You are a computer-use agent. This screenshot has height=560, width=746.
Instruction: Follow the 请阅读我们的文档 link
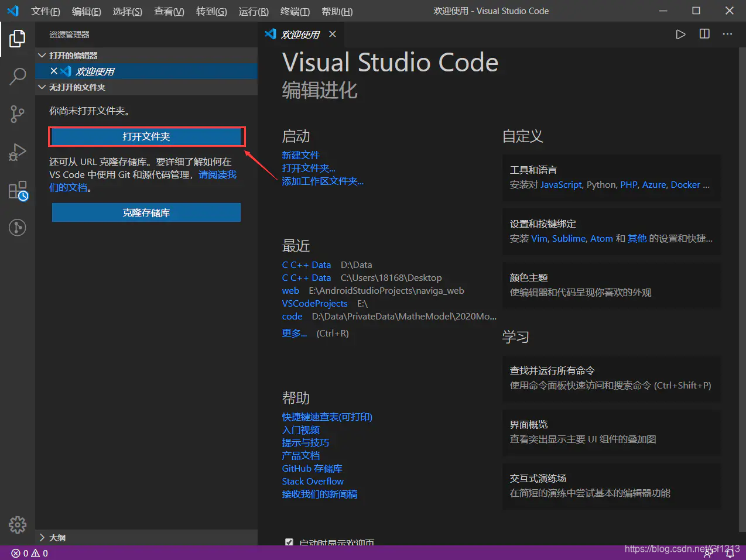[218, 174]
